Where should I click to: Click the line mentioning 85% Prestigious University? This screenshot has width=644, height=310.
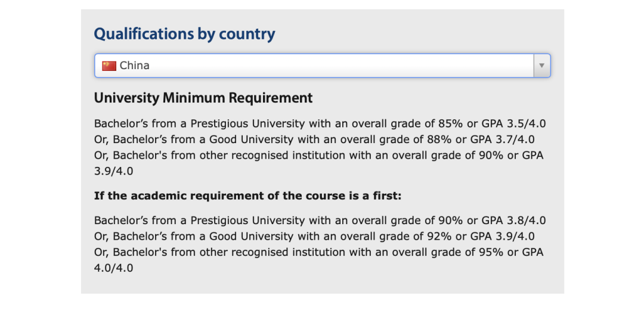pos(320,123)
